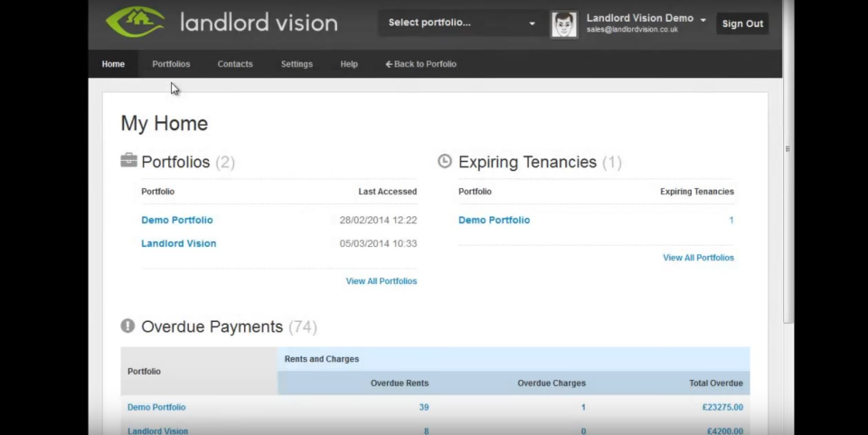Click the clock icon beside Expiring Tenancies

click(x=445, y=161)
